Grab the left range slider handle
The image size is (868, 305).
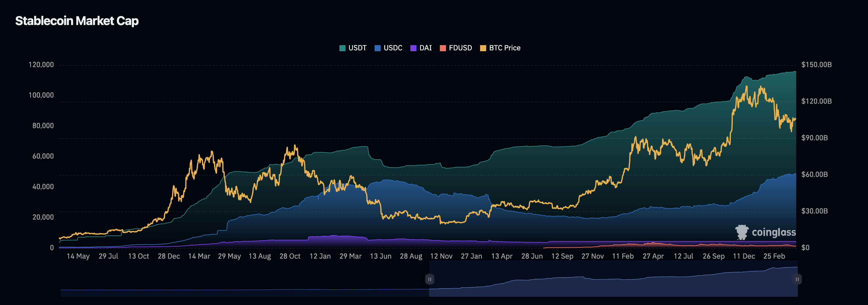(429, 279)
